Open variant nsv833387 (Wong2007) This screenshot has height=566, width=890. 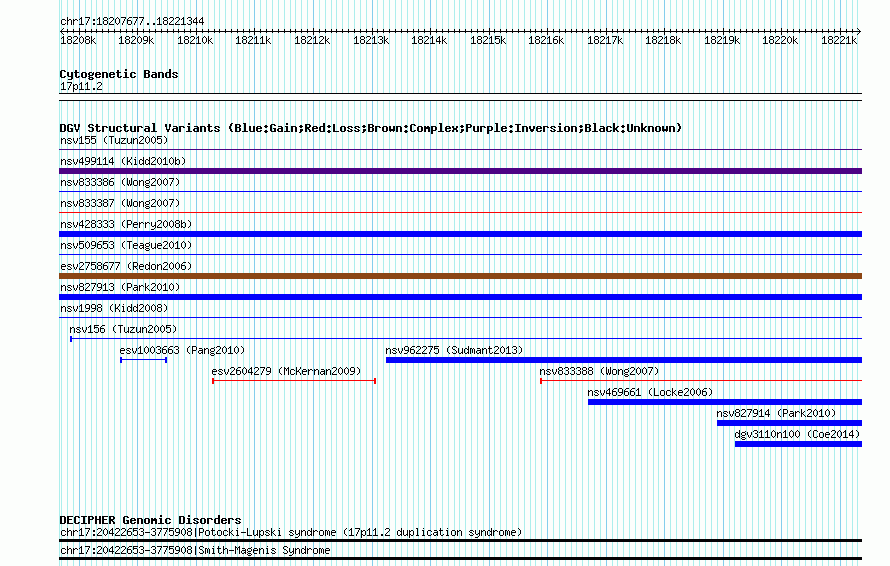(120, 203)
